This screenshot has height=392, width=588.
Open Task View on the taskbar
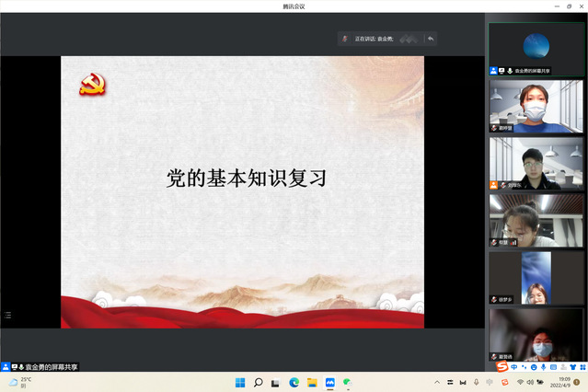[276, 383]
